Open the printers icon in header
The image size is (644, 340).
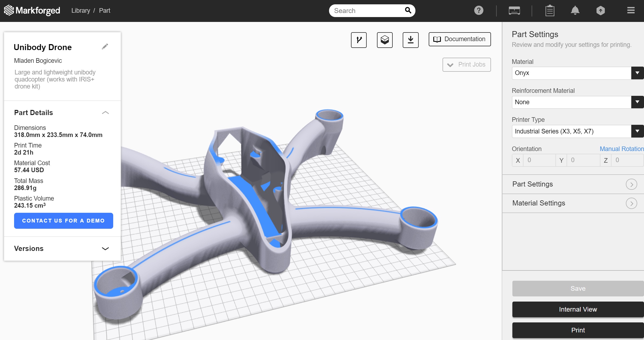514,11
